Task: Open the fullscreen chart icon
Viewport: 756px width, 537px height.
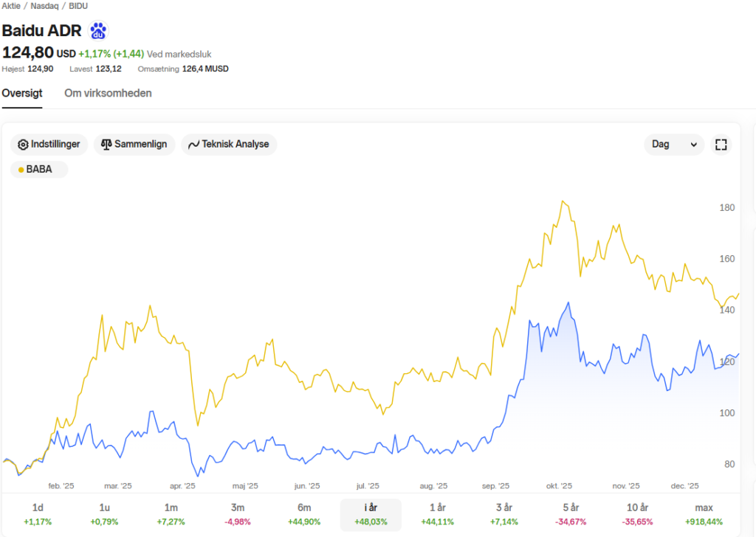Action: pyautogui.click(x=721, y=145)
